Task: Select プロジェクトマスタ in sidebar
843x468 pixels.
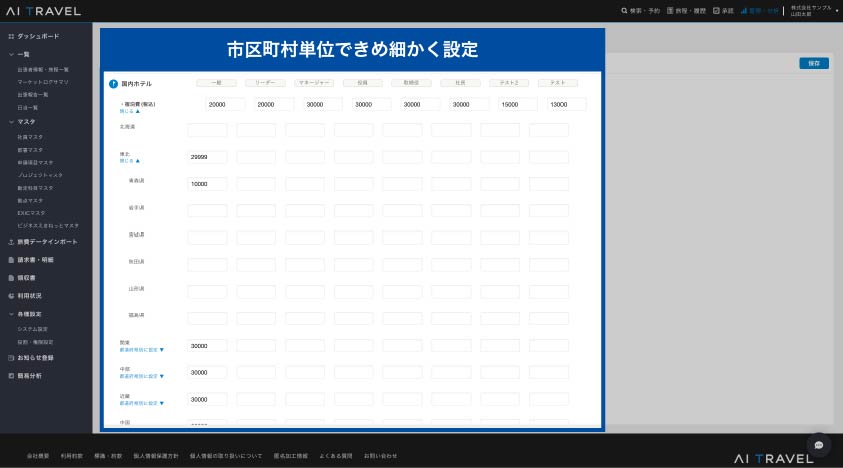Action: pos(40,175)
